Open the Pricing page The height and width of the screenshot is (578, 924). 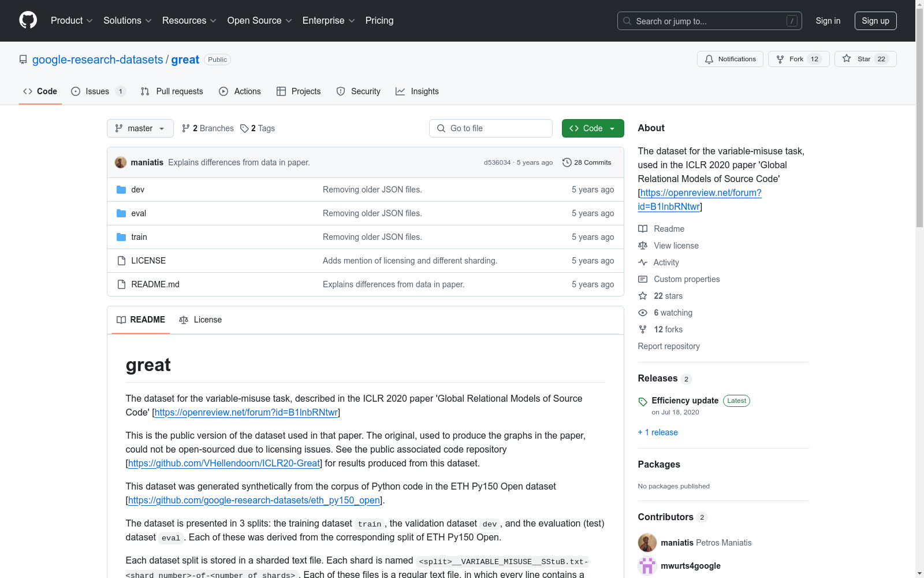[379, 21]
